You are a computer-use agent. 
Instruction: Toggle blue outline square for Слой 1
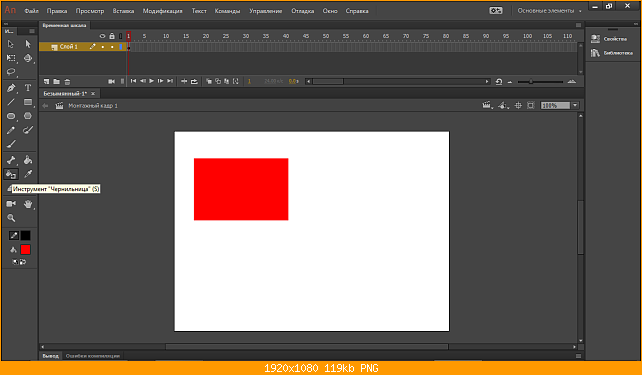click(x=121, y=47)
